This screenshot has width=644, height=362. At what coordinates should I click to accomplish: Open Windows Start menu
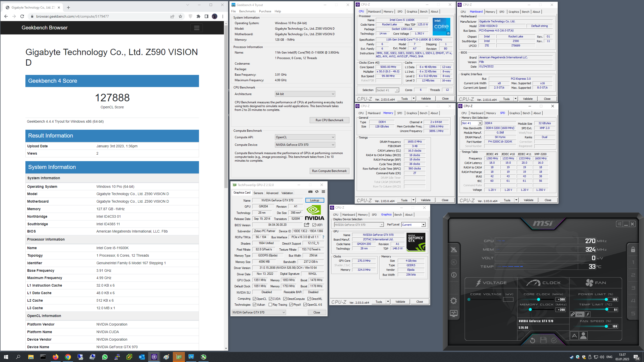tap(6, 357)
